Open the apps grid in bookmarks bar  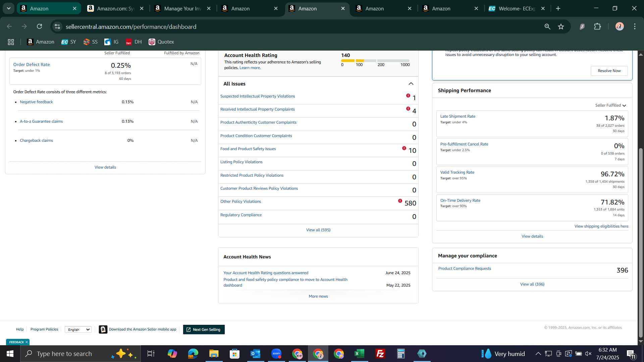click(11, 42)
